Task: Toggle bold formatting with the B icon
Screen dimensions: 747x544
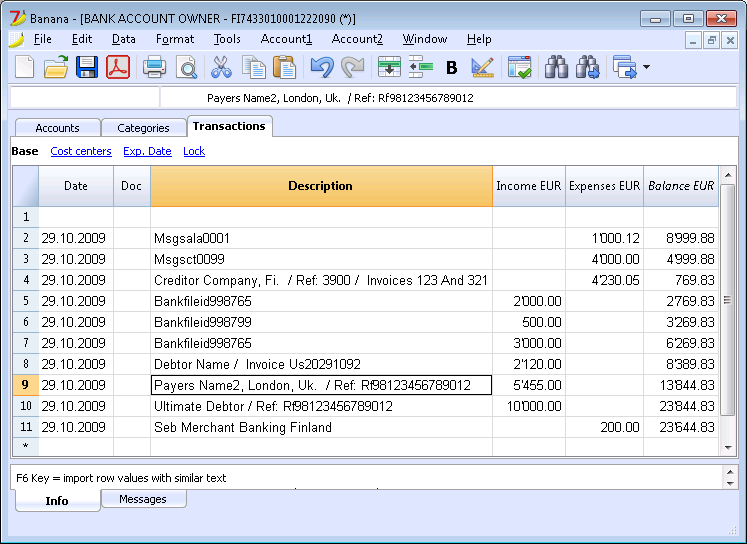Action: point(452,68)
